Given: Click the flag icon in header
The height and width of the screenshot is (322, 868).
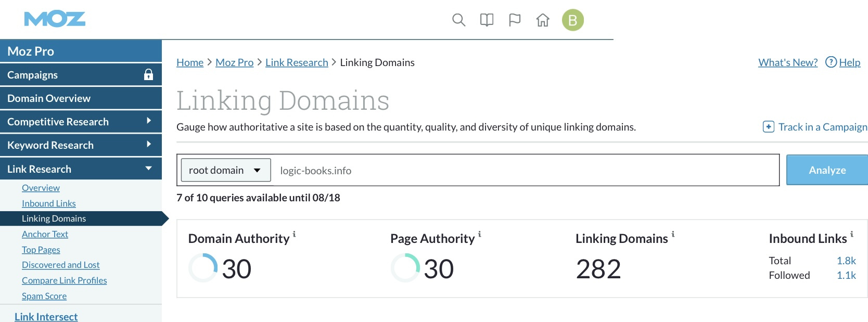Looking at the screenshot, I should (515, 20).
